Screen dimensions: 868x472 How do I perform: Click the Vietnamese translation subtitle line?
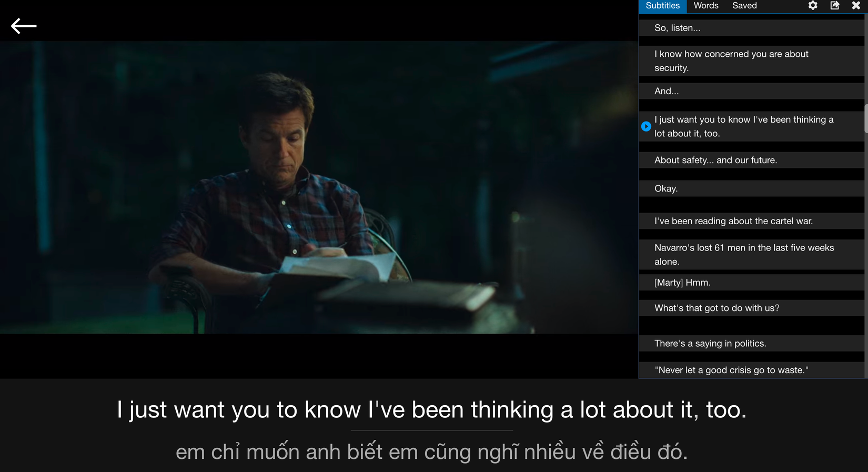tap(432, 452)
